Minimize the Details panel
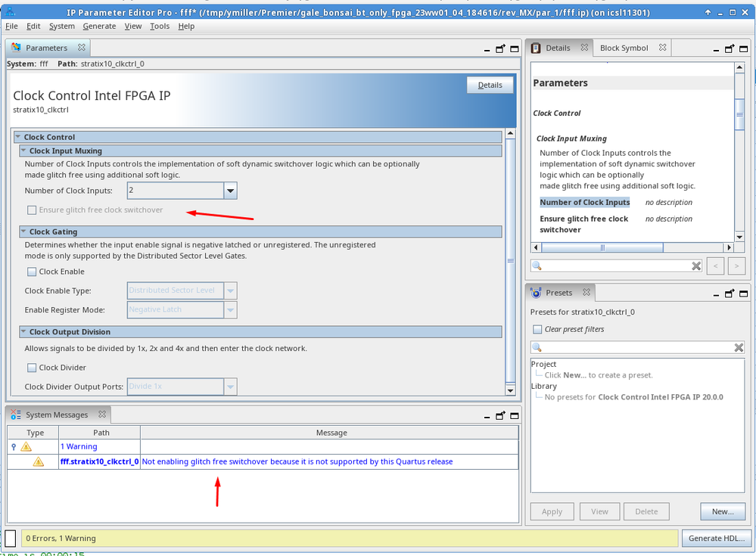 [716, 49]
